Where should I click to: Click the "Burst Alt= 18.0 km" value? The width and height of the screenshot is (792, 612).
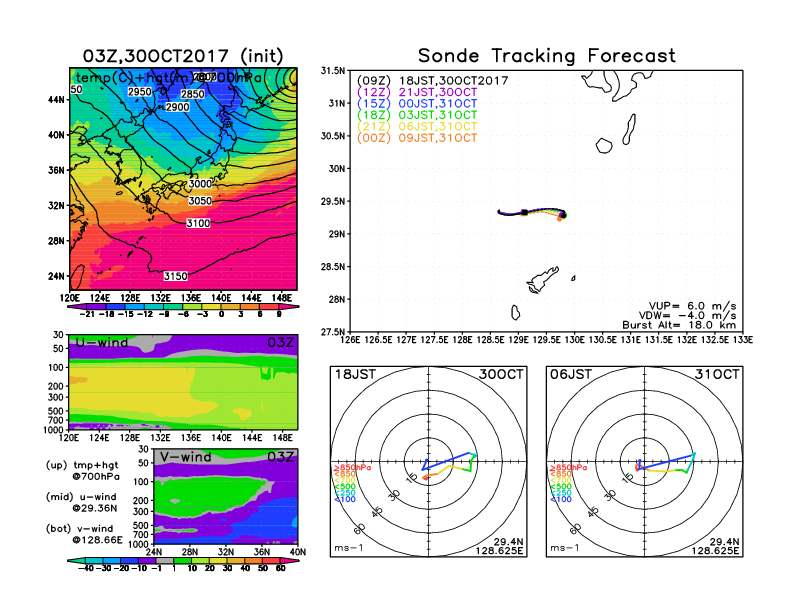click(679, 325)
